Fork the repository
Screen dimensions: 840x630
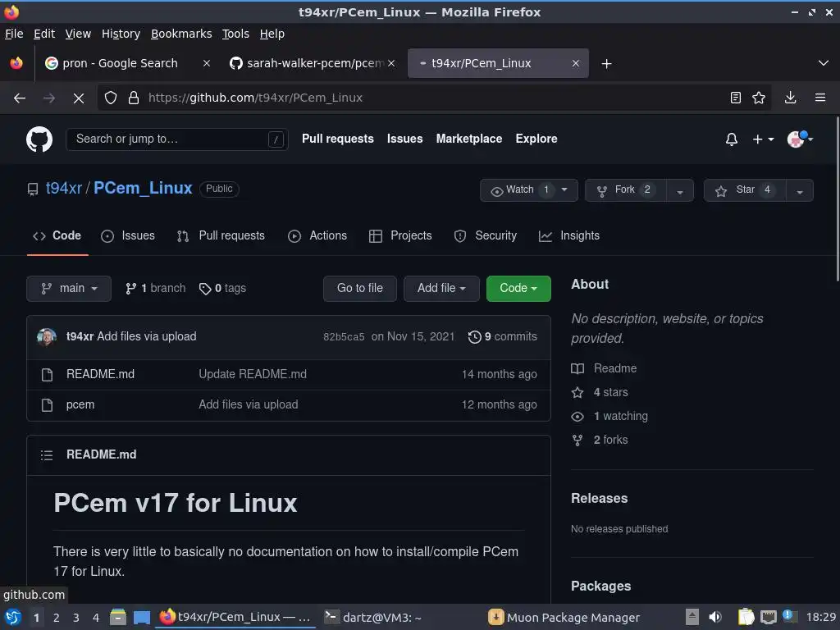tap(625, 190)
